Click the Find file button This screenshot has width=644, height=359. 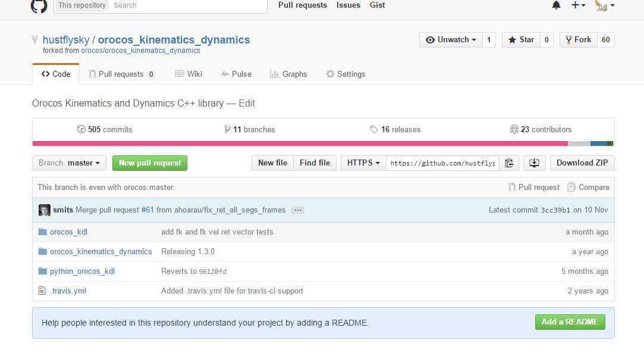315,163
